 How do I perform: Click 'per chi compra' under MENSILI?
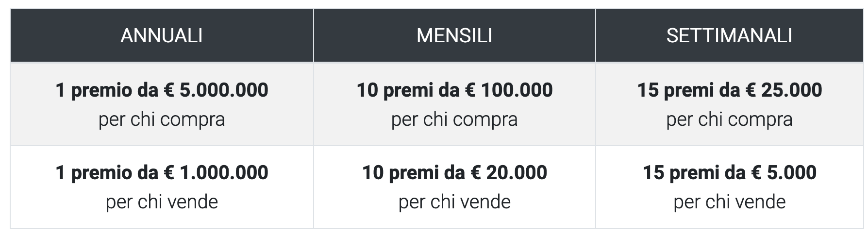[454, 119]
